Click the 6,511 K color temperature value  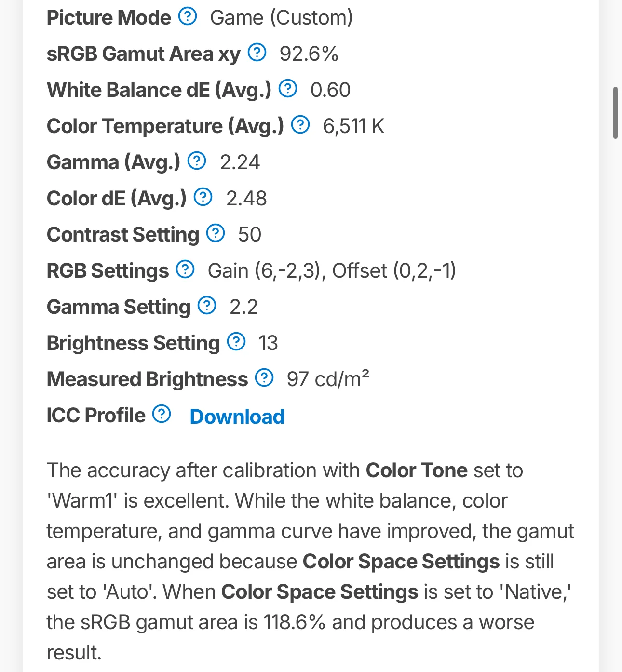point(353,126)
